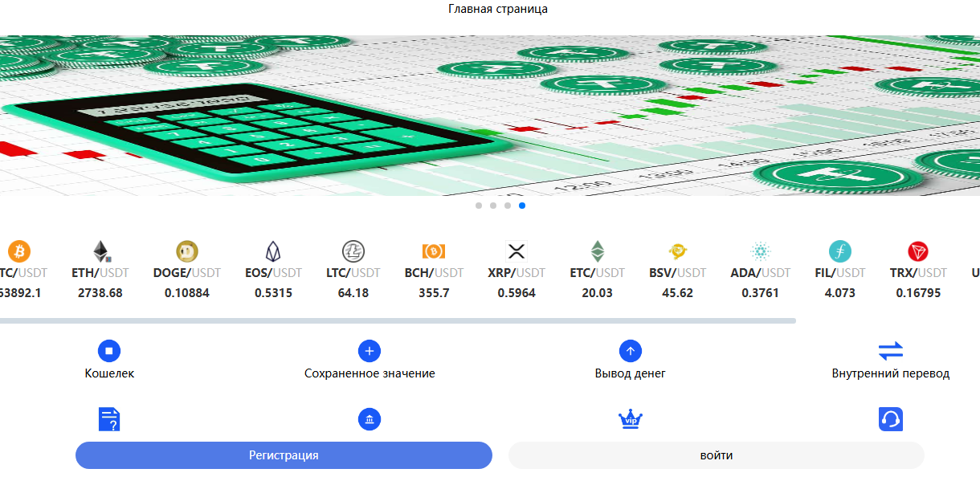Select the XRP/USDT coin icon
The width and height of the screenshot is (980, 477).
click(516, 251)
